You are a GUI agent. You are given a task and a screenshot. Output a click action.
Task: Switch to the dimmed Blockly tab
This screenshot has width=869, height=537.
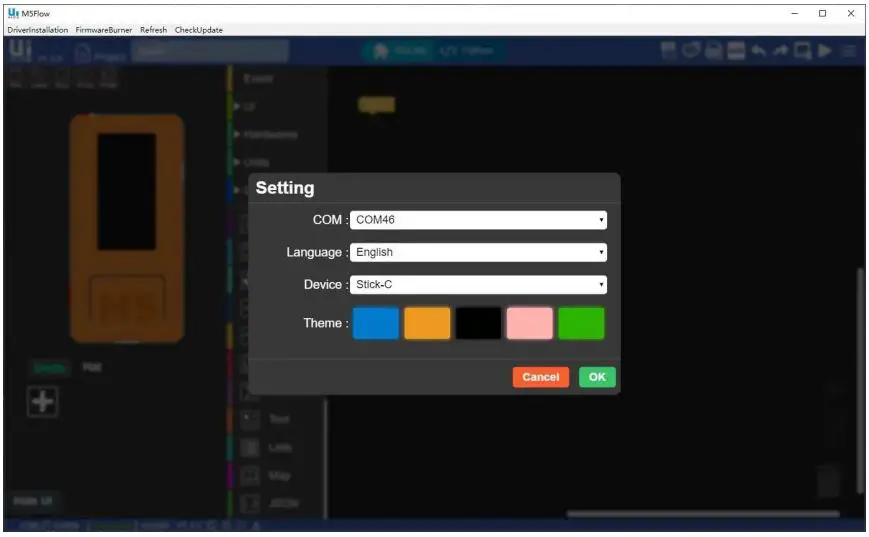coord(399,51)
